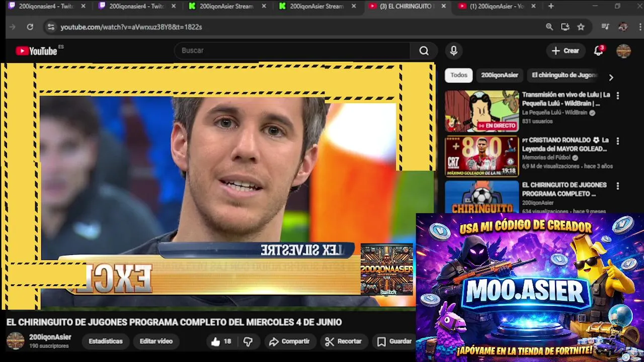Close the (1) 200iqonAsier YouTube tab
The width and height of the screenshot is (644, 362).
533,6
